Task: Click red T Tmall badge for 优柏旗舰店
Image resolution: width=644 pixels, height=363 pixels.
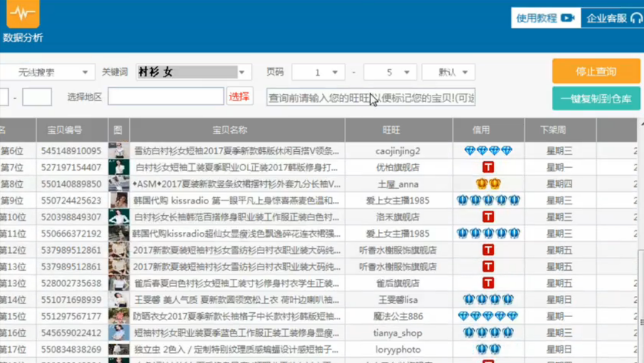Action: pos(488,168)
